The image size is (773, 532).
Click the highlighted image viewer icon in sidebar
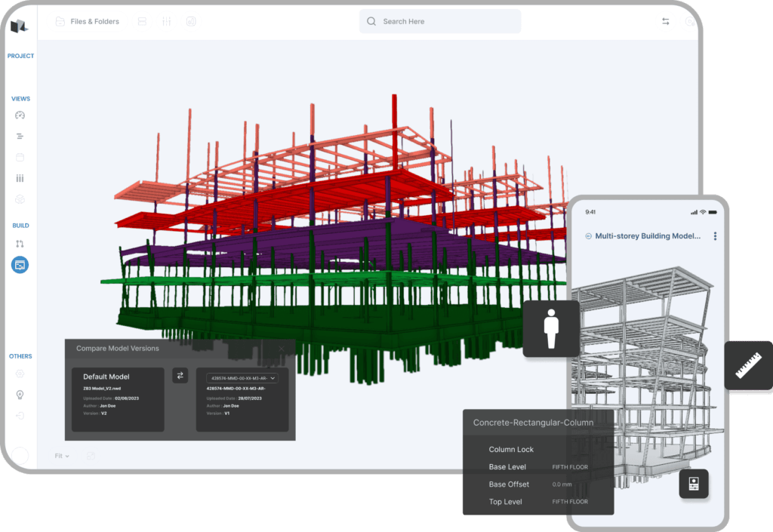(20, 265)
